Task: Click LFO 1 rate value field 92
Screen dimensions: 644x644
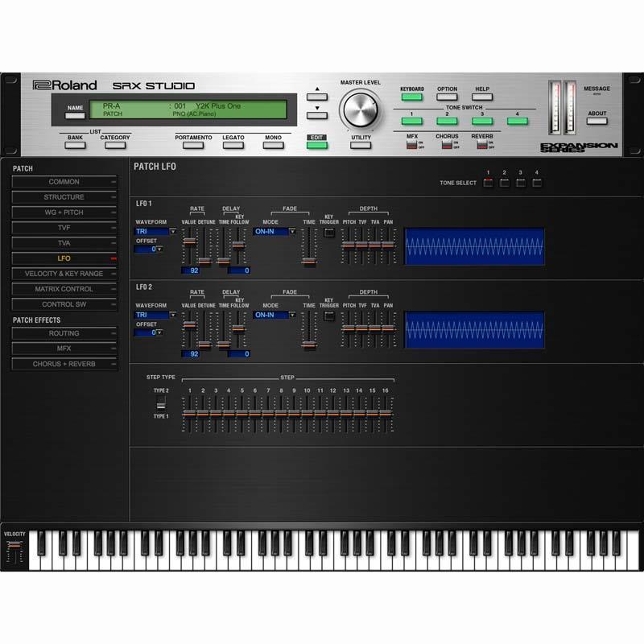Action: (x=191, y=270)
